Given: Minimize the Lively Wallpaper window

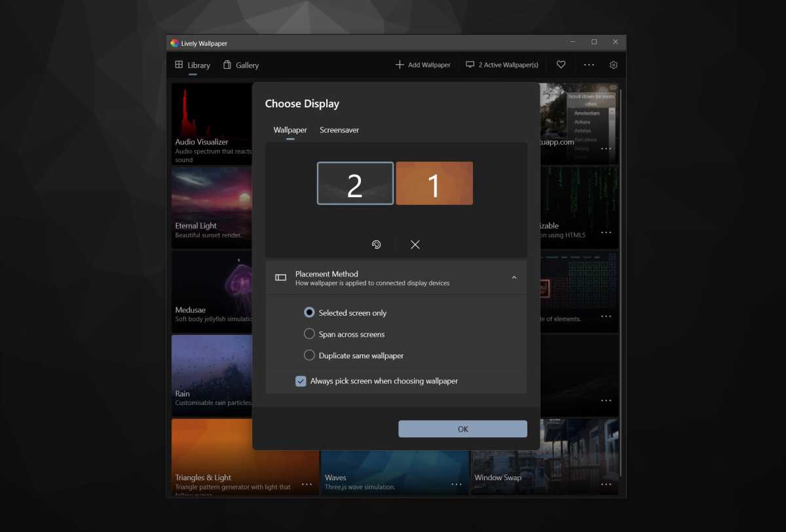Looking at the screenshot, I should pos(573,42).
